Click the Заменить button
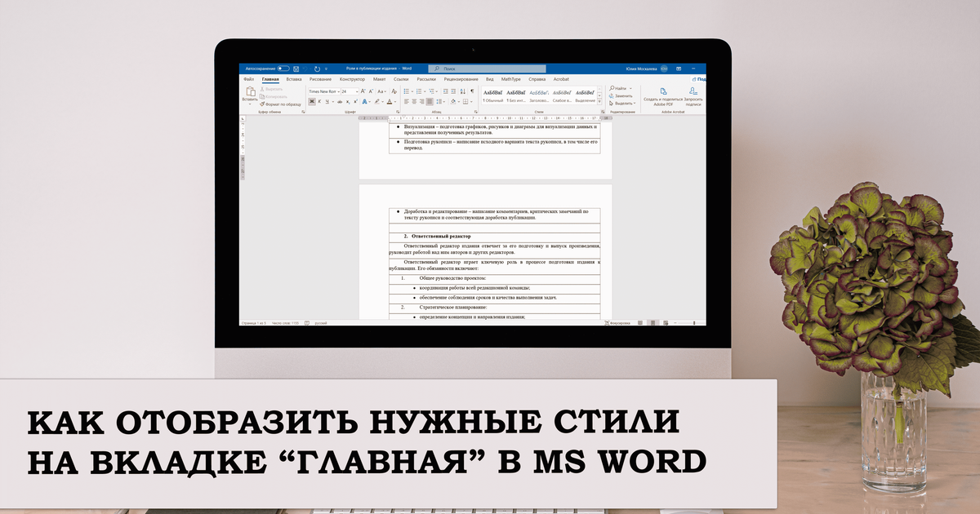 621,96
